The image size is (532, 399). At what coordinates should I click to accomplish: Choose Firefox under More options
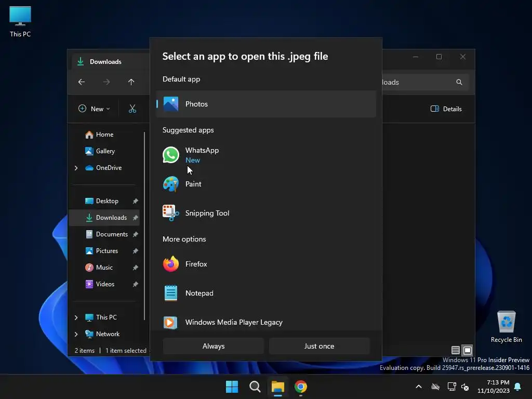coord(266,264)
